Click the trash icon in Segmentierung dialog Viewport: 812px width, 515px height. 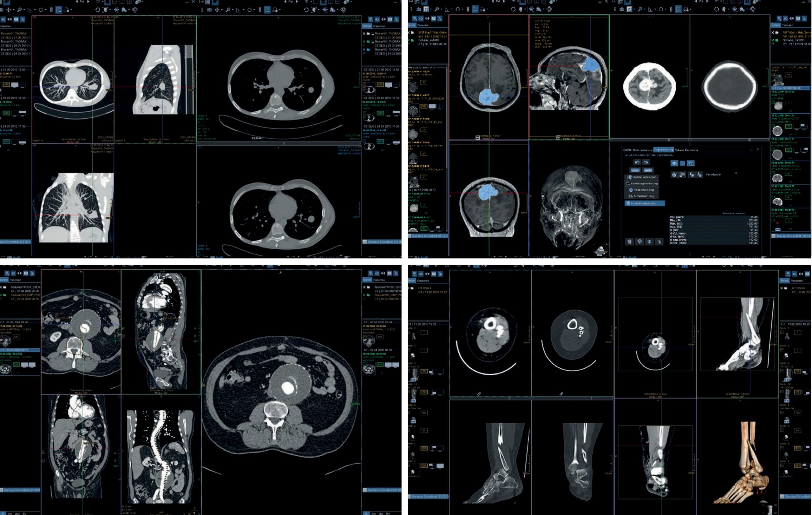pyautogui.click(x=630, y=242)
